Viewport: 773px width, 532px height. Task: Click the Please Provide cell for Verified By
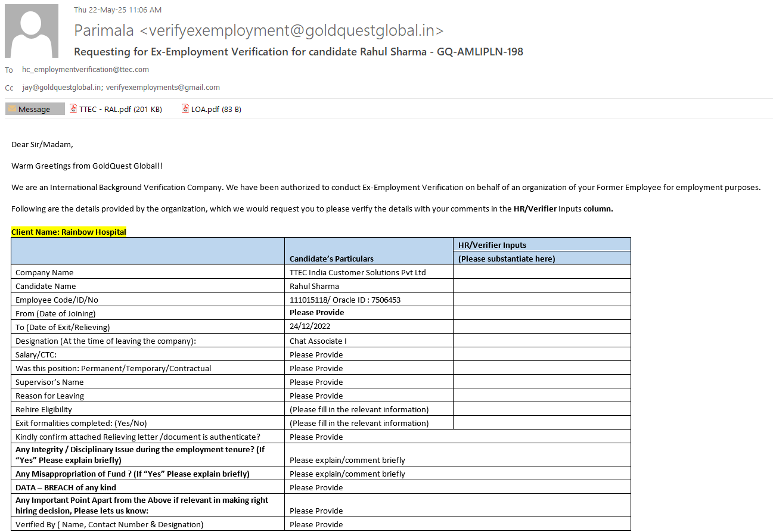coord(316,524)
